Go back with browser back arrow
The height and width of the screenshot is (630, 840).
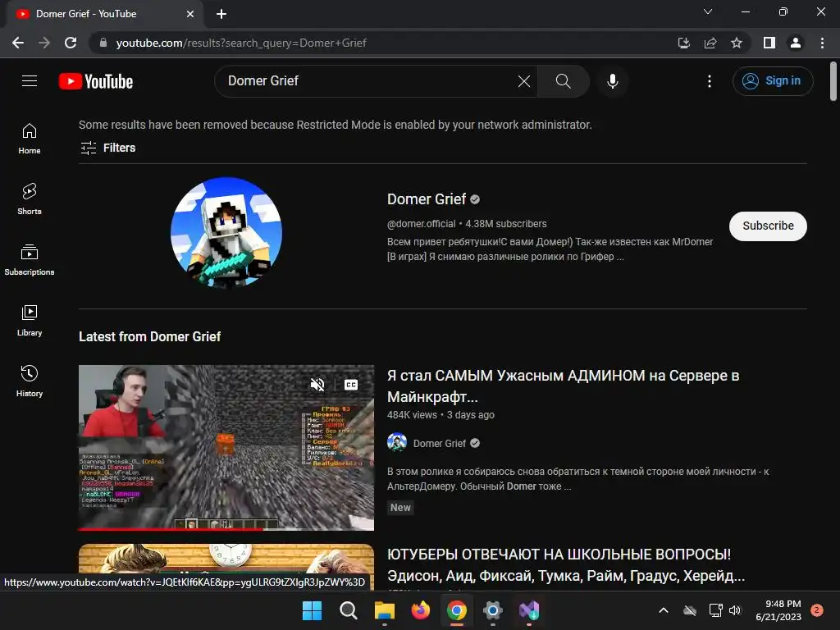click(x=18, y=43)
